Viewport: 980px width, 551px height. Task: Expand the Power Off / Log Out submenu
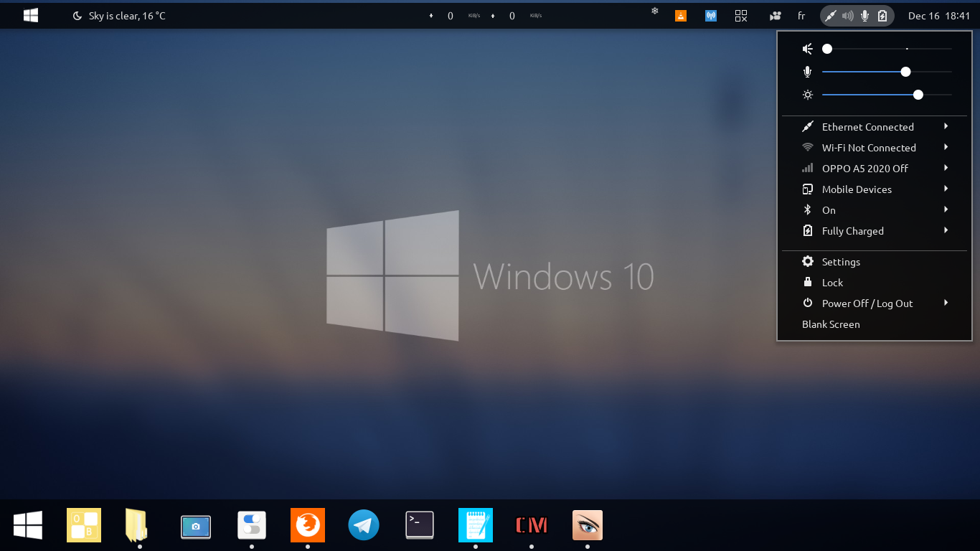875,303
